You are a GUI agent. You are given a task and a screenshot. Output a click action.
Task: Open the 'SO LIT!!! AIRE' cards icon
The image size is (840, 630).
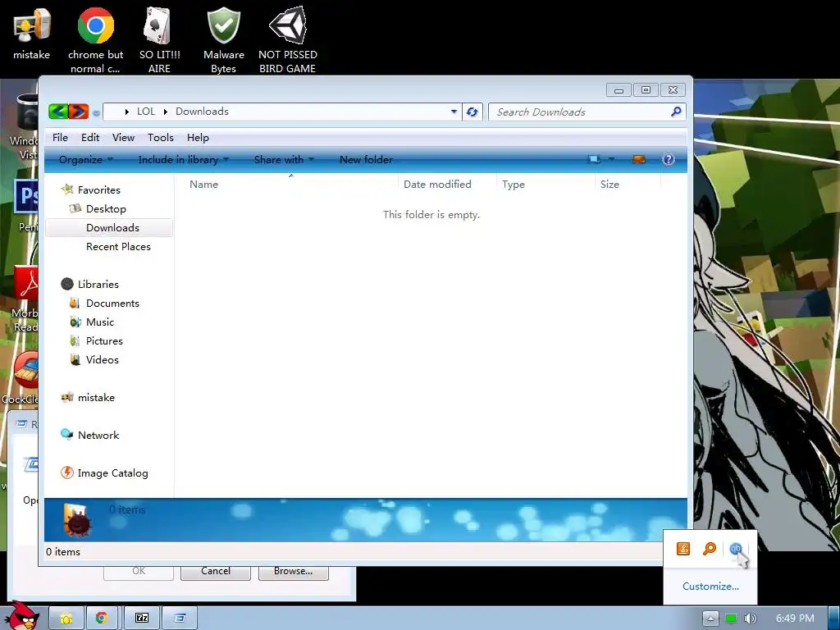click(159, 40)
